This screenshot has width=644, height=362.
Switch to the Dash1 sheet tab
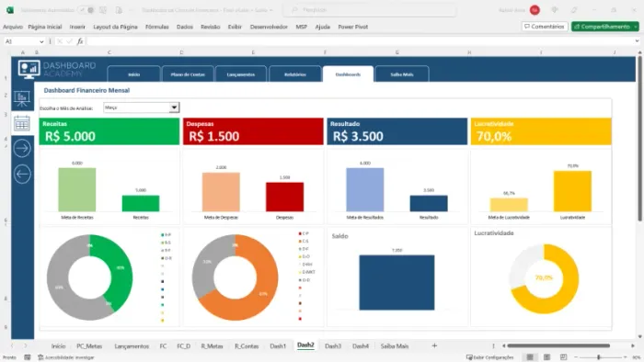(278, 346)
